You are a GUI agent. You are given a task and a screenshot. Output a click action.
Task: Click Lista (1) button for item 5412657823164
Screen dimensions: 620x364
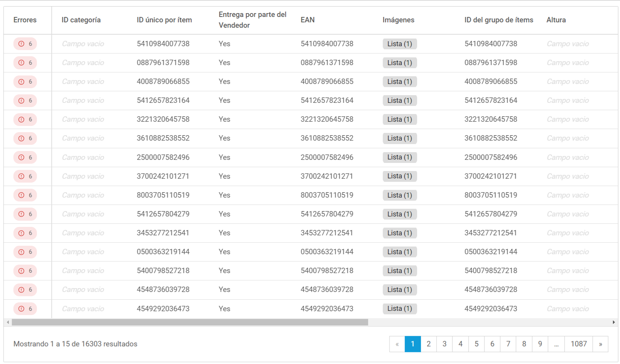point(399,101)
